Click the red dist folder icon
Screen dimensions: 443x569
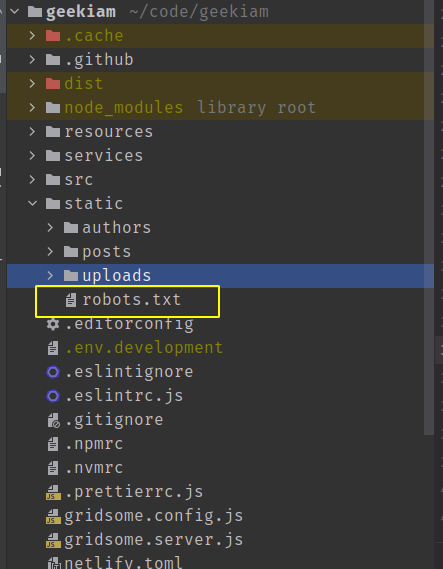[53, 83]
